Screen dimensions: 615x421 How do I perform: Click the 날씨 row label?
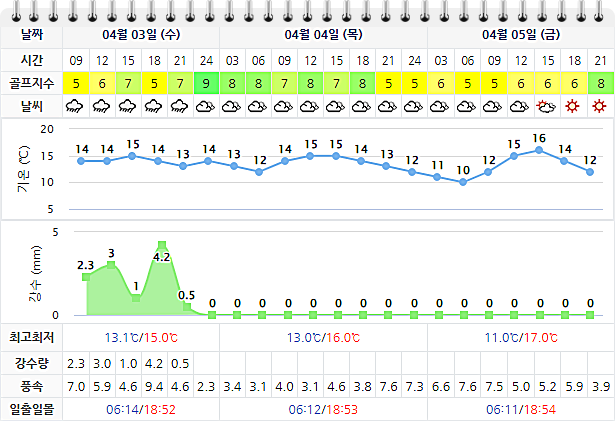[x=31, y=106]
